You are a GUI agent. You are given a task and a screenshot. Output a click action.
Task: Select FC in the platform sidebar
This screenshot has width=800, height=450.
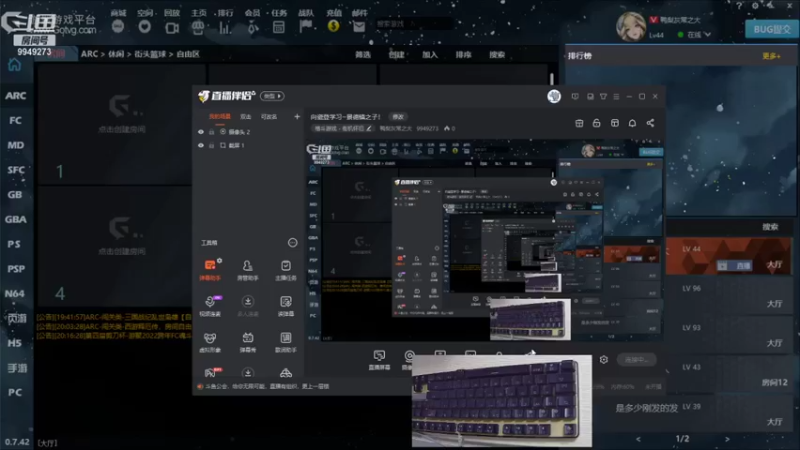(x=16, y=120)
